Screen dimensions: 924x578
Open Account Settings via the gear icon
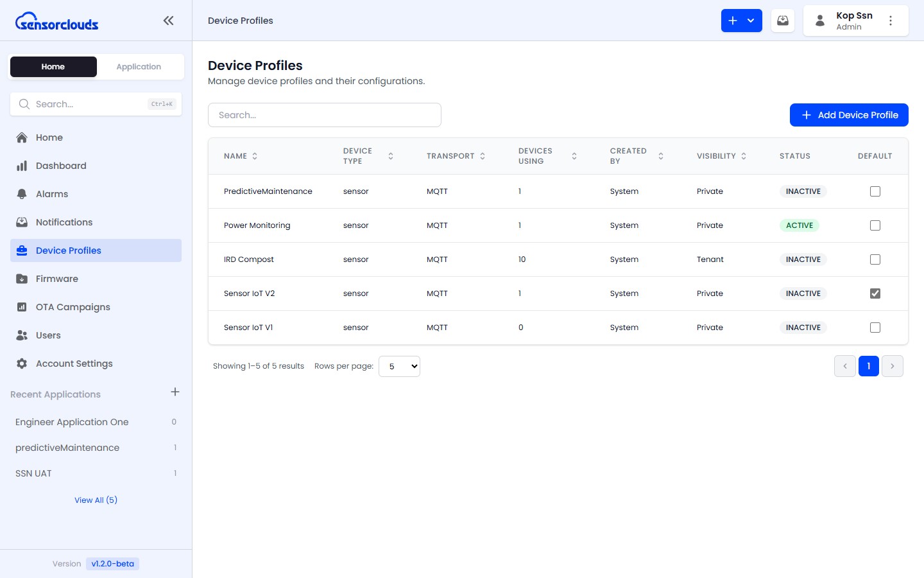[21, 363]
